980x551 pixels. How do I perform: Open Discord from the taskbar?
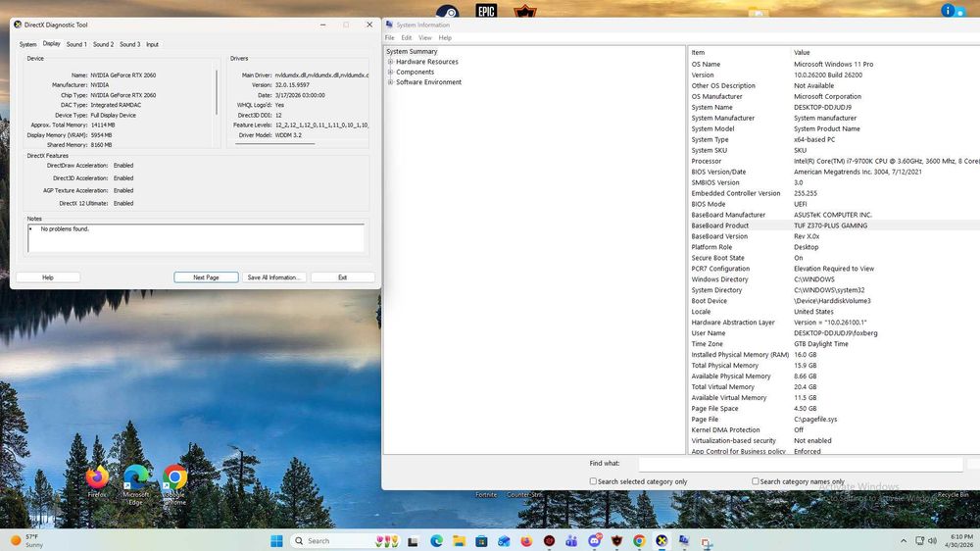[595, 541]
